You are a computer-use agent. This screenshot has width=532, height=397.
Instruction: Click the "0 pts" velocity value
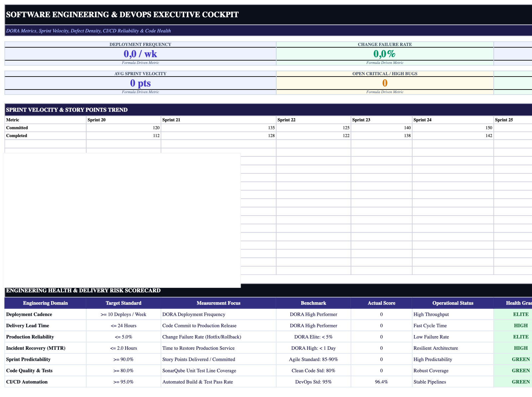click(140, 83)
